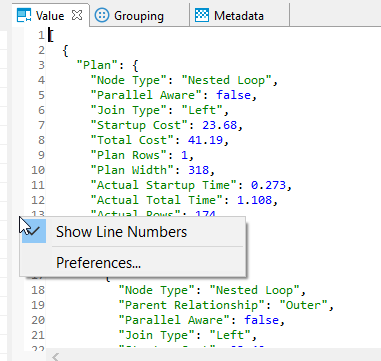The height and width of the screenshot is (361, 381).
Task: Click "Parent Relationship" key on line 19
Action: (x=191, y=305)
